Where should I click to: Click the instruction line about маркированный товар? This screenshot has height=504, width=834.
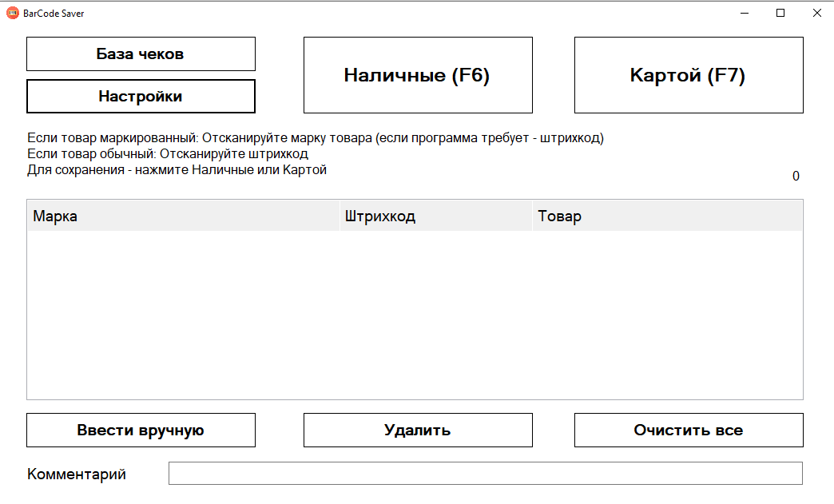click(315, 138)
